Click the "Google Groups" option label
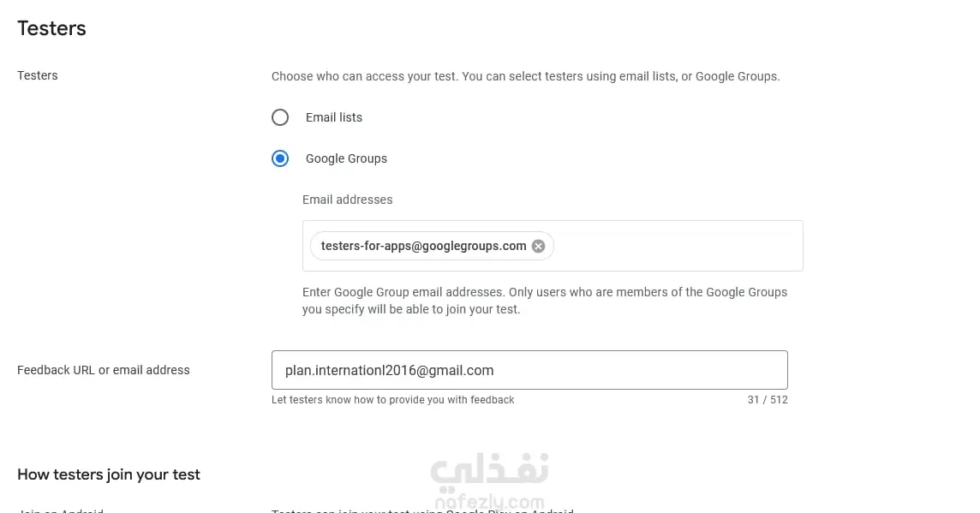Viewport: 980px width, 513px height. point(346,158)
